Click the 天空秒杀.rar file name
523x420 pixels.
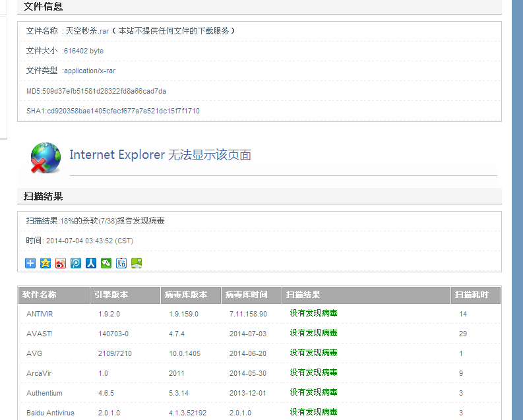(x=87, y=31)
